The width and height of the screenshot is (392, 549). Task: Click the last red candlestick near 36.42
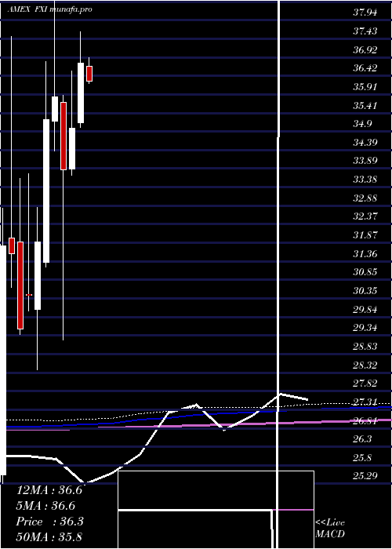click(x=89, y=74)
